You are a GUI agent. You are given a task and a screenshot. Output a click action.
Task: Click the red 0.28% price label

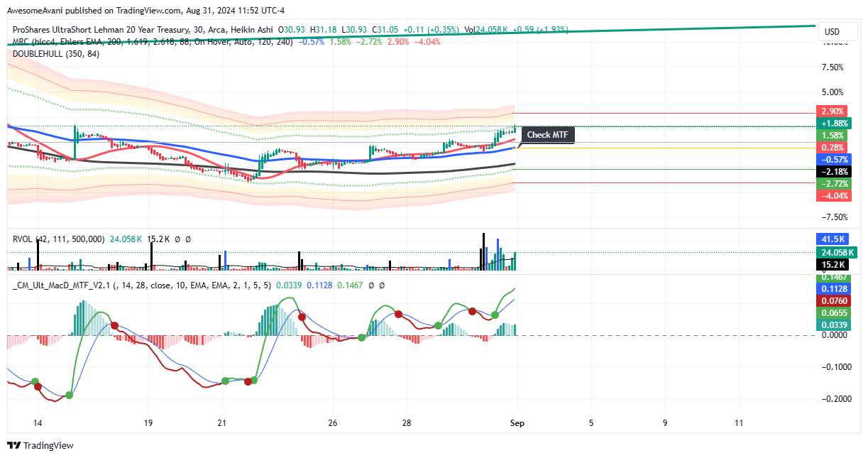(833, 147)
